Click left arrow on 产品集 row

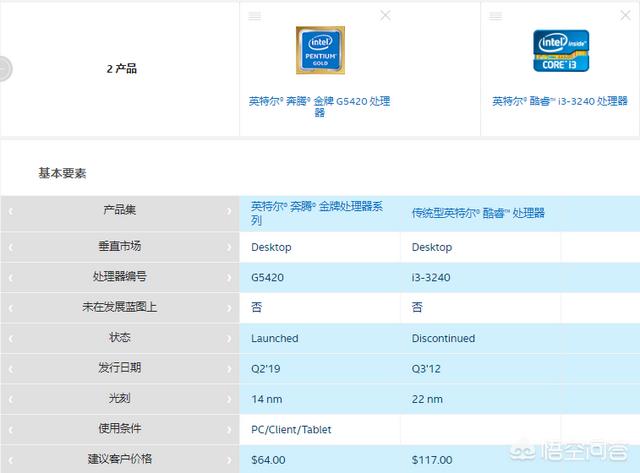click(11, 211)
